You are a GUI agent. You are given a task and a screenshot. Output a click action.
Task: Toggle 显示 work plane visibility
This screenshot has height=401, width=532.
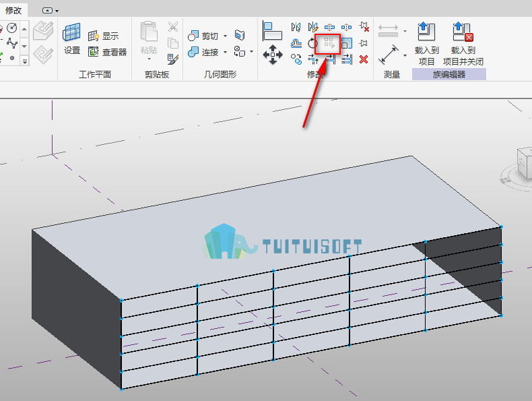point(103,36)
